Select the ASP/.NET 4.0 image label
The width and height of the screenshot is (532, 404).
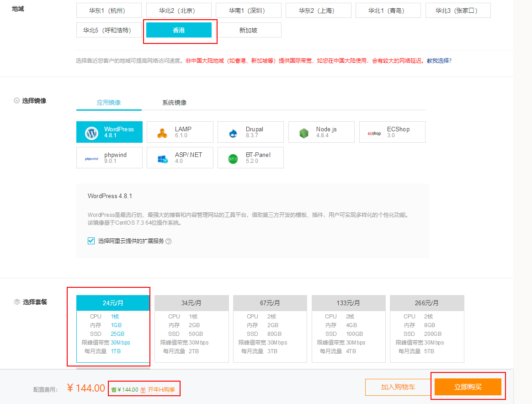189,158
